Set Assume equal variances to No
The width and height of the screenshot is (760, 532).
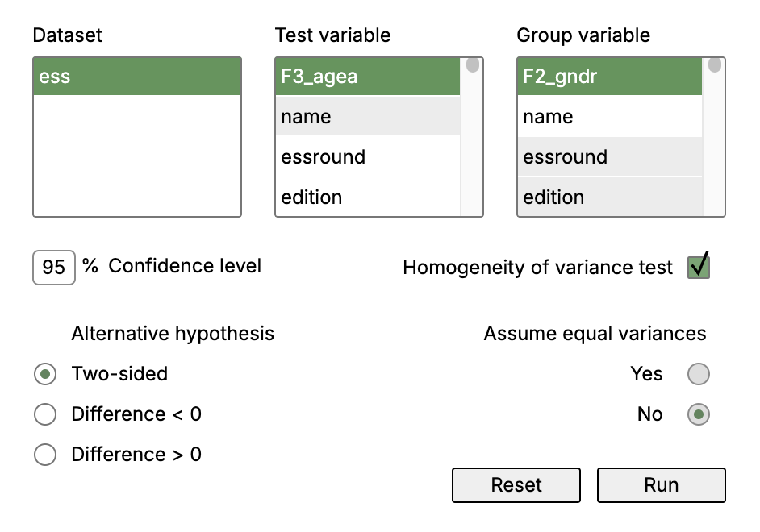699,414
